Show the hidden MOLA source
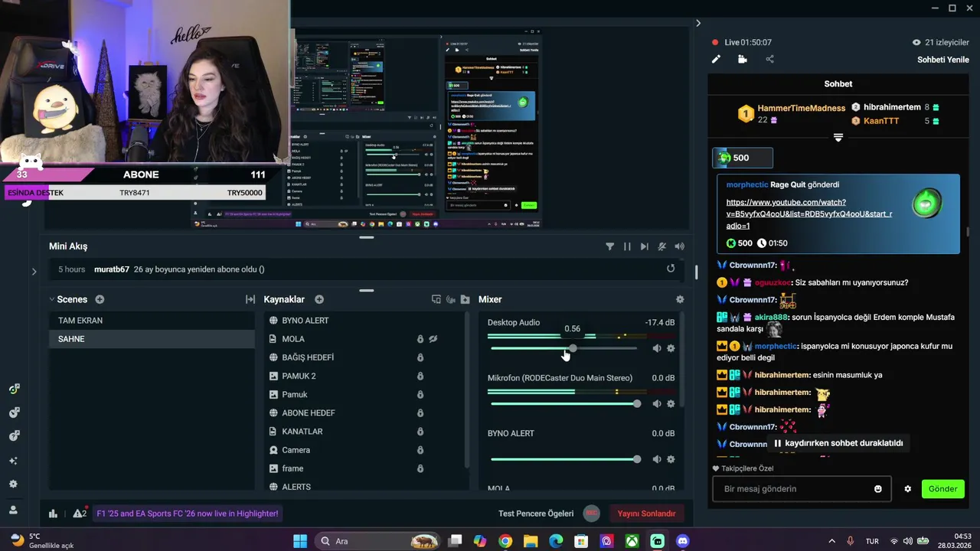 433,339
